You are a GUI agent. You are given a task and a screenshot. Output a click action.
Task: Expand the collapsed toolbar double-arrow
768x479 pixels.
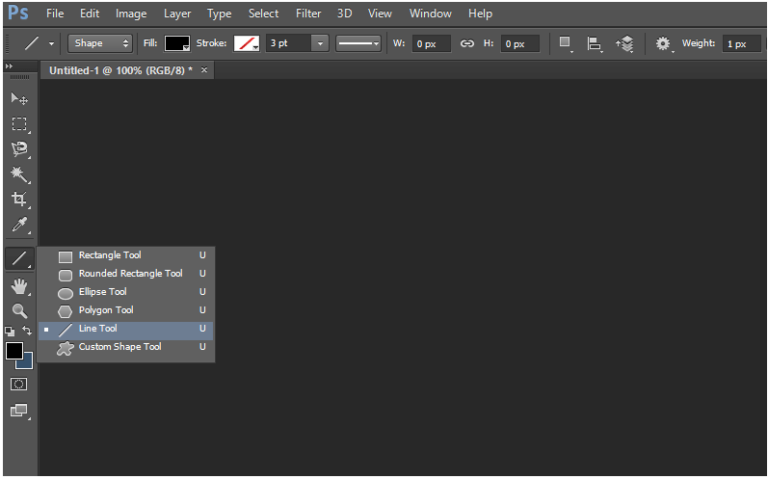click(9, 66)
